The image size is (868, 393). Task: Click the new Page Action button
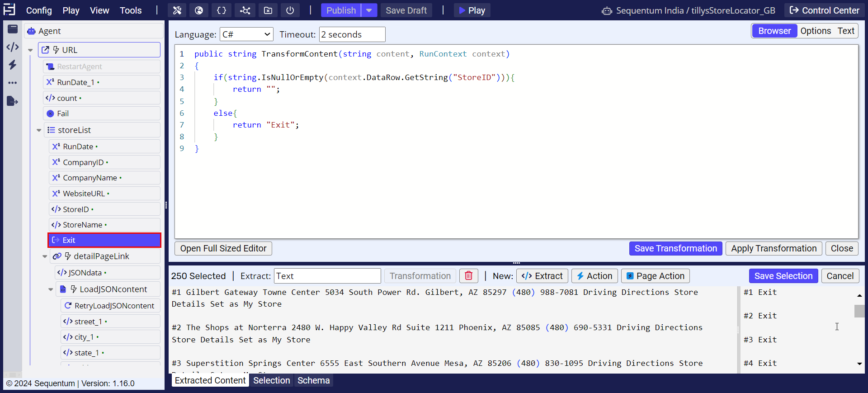[656, 276]
